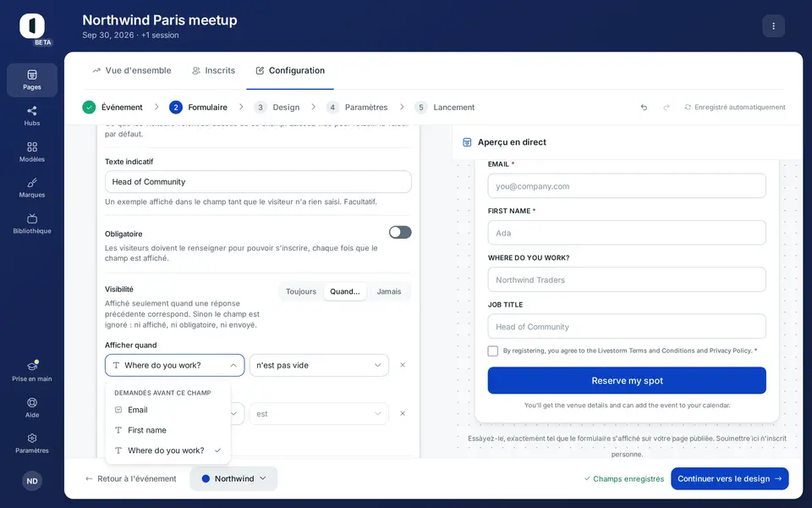Click 'DEMANDÉS AVANT CE CHAMP' header

pos(162,393)
